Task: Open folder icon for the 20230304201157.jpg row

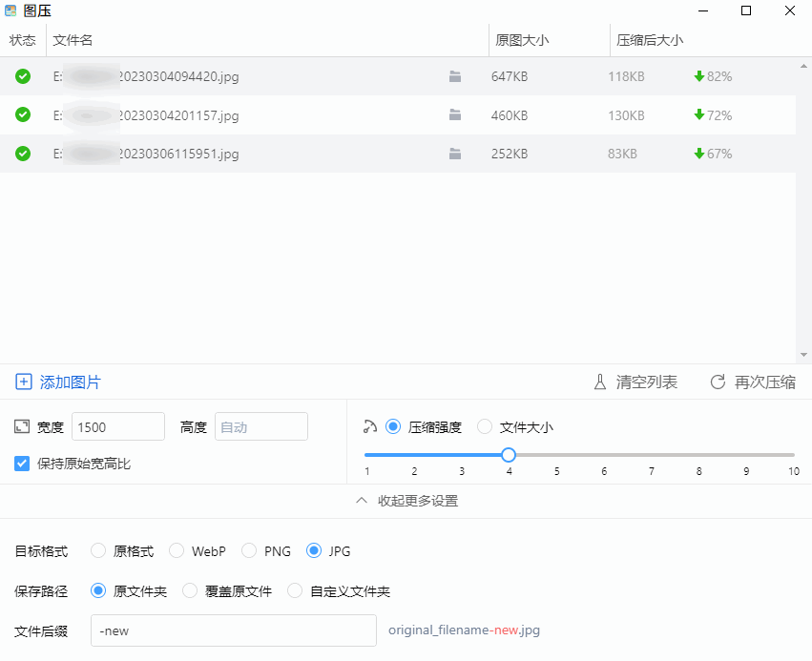Action: [455, 115]
